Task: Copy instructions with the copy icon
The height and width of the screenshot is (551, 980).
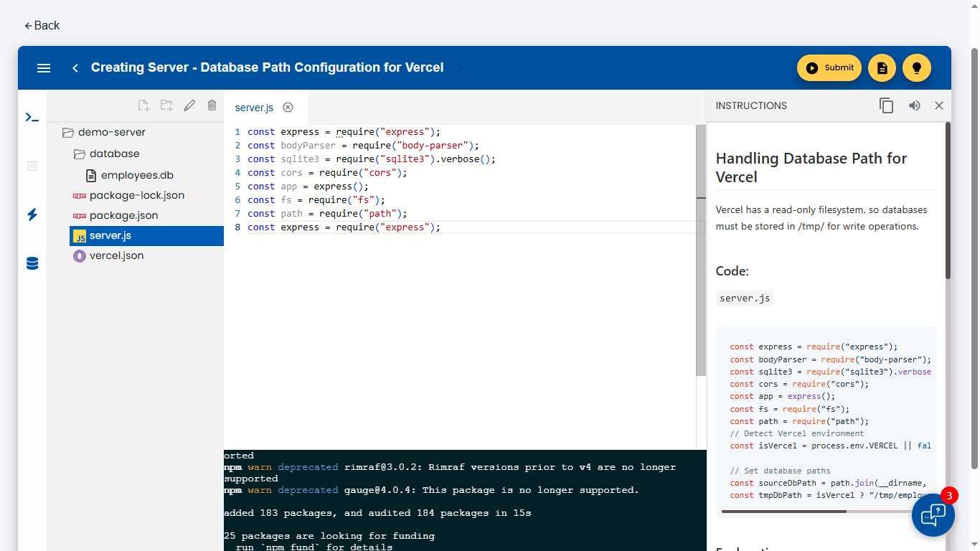Action: [x=886, y=105]
